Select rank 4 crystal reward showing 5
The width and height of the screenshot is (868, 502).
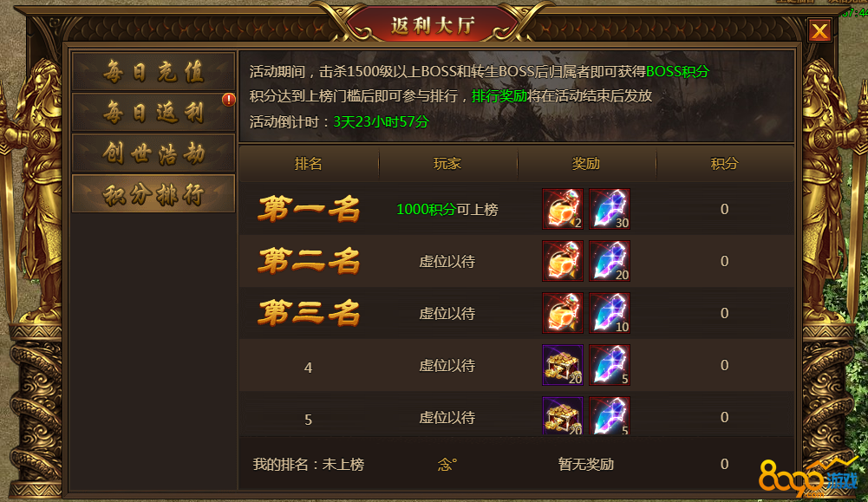pos(610,365)
